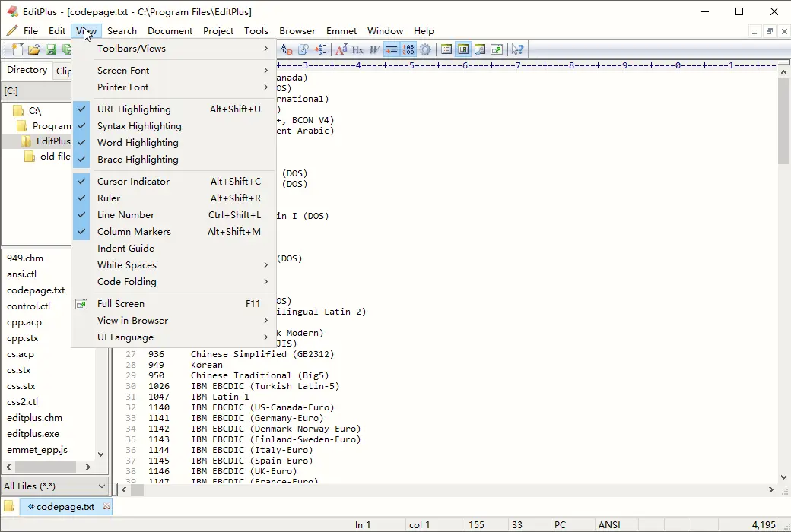
Task: Open the Window menu
Action: (385, 30)
